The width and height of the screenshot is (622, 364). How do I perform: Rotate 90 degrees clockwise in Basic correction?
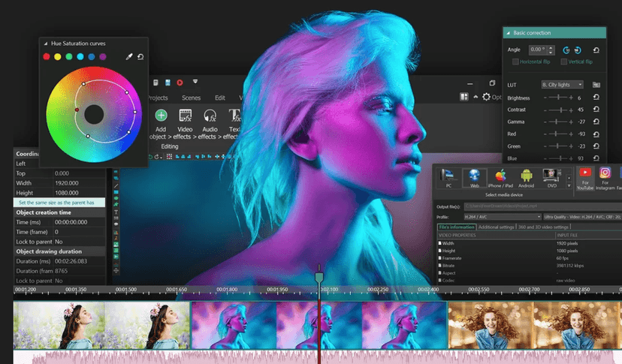(578, 50)
